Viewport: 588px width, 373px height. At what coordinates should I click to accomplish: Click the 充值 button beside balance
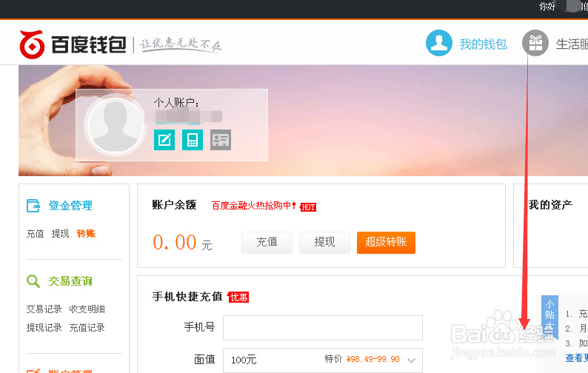[x=267, y=243]
